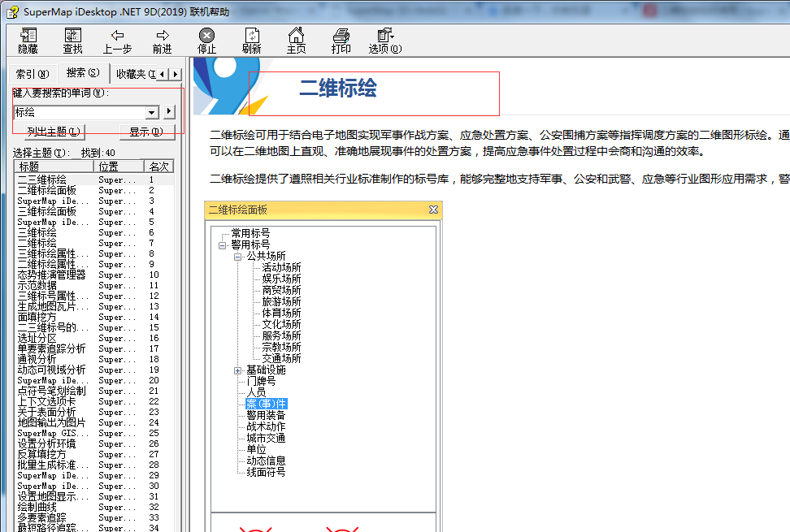Select 战术动作 in the symbol tree

(x=266, y=426)
